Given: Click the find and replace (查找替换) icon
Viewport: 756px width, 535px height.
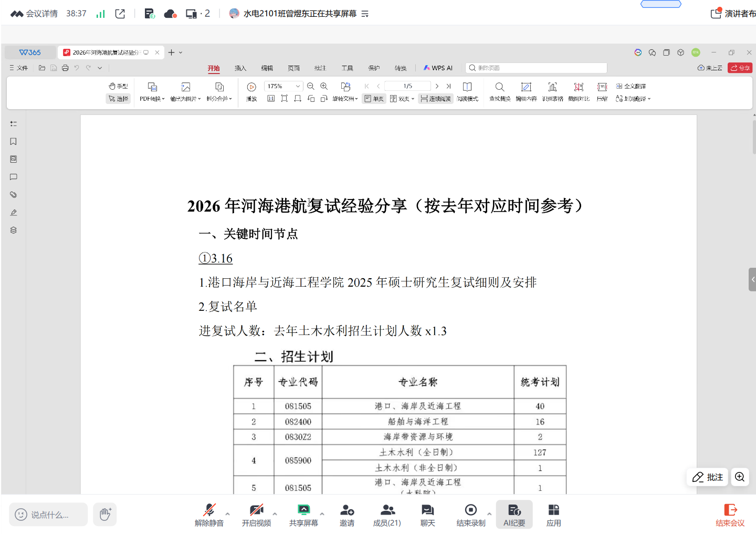Looking at the screenshot, I should (500, 91).
